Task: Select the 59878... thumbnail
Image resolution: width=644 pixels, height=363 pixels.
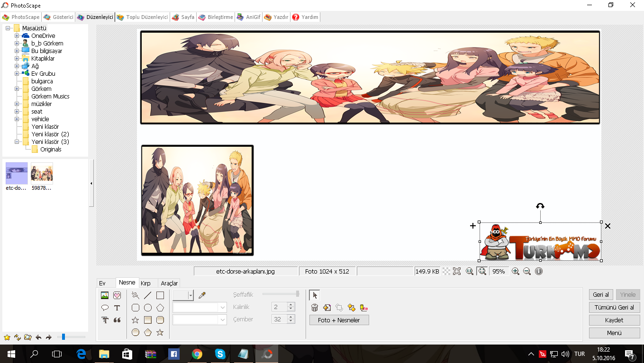Action: click(x=42, y=177)
